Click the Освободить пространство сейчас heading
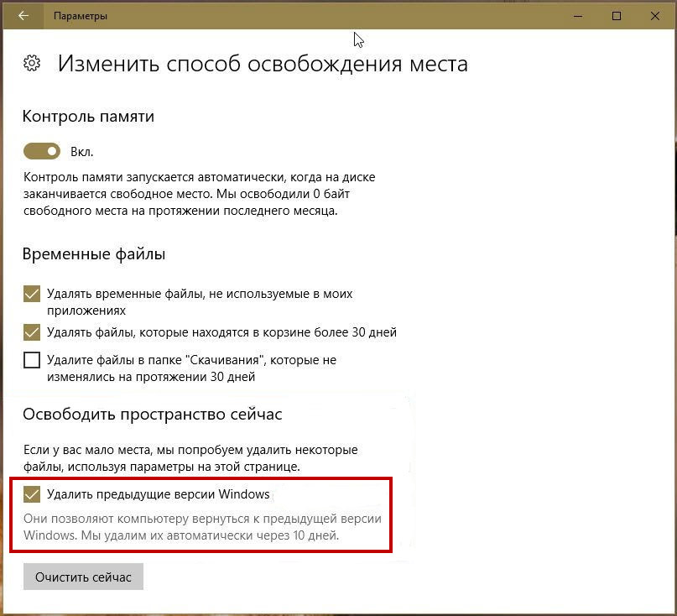 (x=153, y=414)
